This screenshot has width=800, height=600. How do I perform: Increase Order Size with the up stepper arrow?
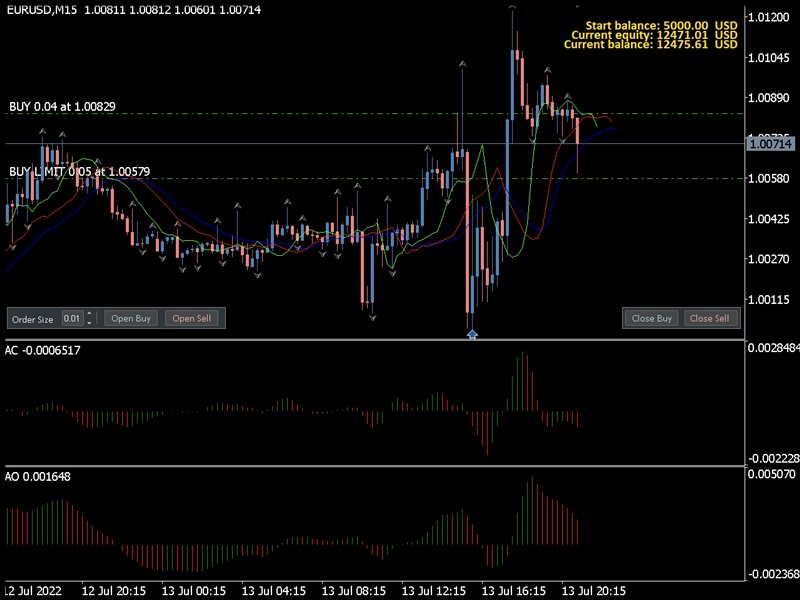(90, 314)
